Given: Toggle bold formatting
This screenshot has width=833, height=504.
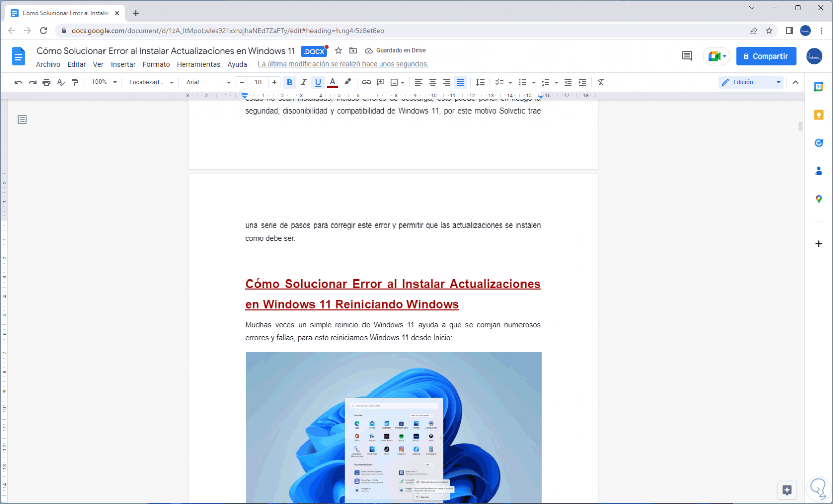Looking at the screenshot, I should [289, 82].
